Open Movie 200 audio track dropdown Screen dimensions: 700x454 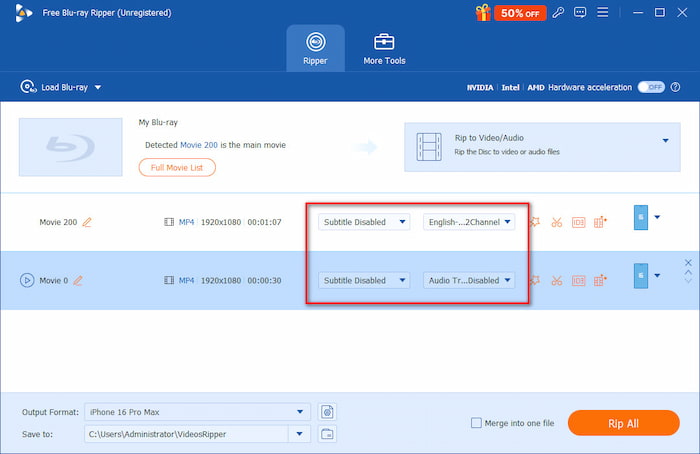pyautogui.click(x=469, y=222)
